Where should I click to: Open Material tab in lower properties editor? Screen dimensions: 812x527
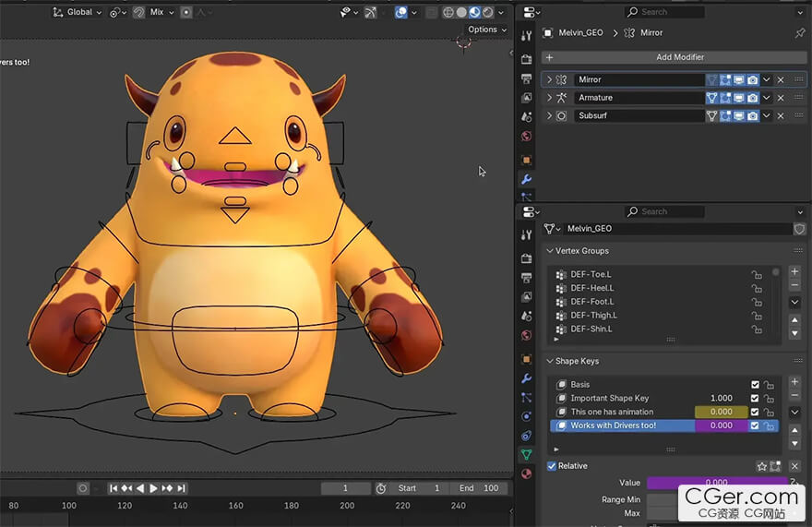pyautogui.click(x=526, y=473)
